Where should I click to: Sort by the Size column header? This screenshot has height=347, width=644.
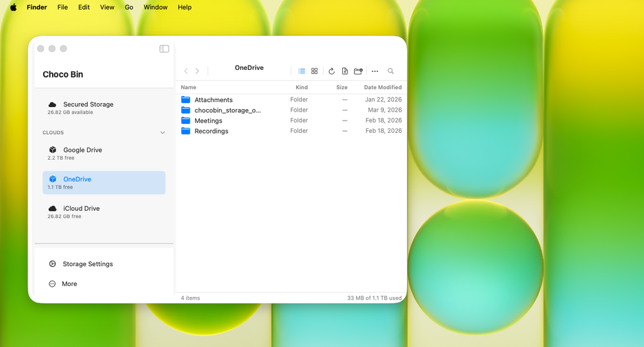[x=342, y=87]
